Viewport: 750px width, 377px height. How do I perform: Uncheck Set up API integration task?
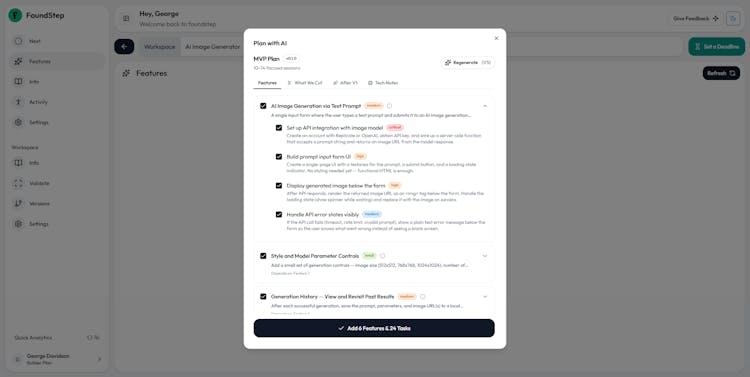(279, 128)
